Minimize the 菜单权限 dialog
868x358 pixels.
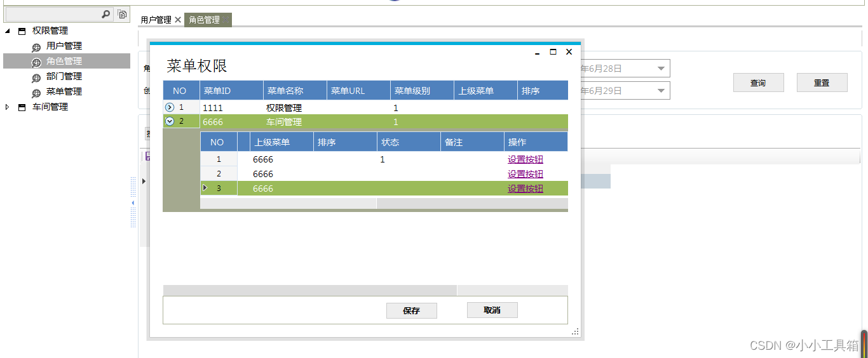click(538, 53)
